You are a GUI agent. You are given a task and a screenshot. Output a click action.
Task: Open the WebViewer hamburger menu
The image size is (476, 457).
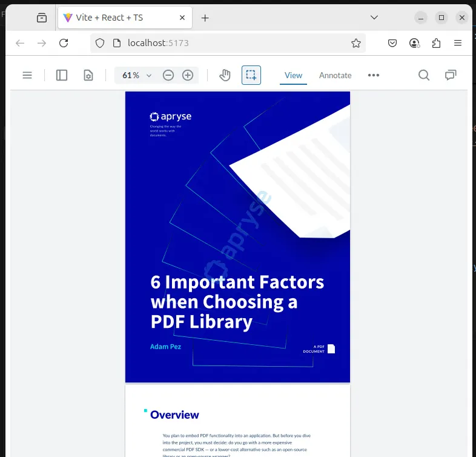(x=27, y=75)
